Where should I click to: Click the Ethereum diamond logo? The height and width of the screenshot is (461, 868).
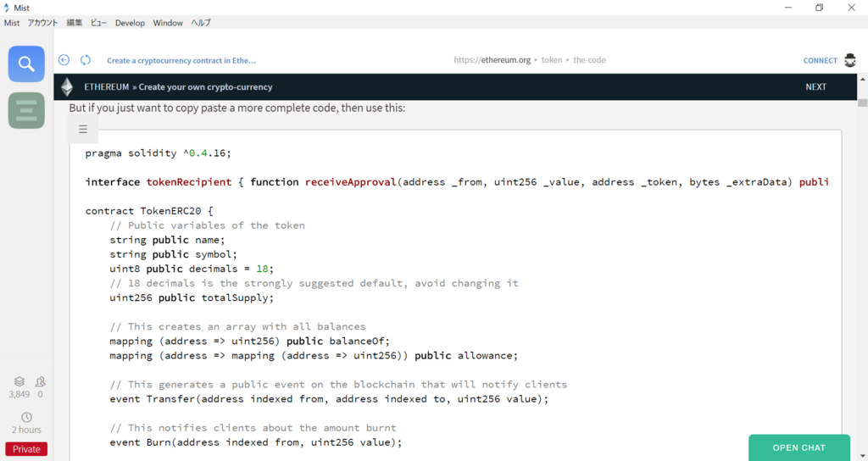click(x=67, y=87)
